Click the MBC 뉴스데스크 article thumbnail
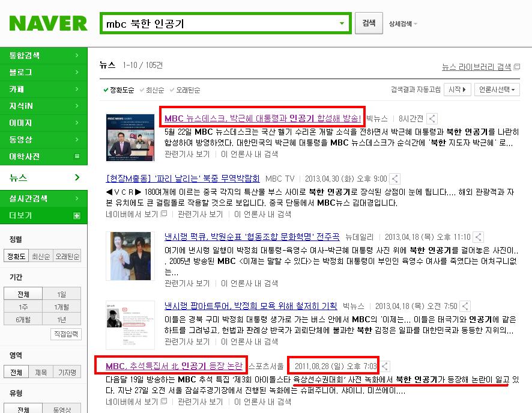 [130, 137]
